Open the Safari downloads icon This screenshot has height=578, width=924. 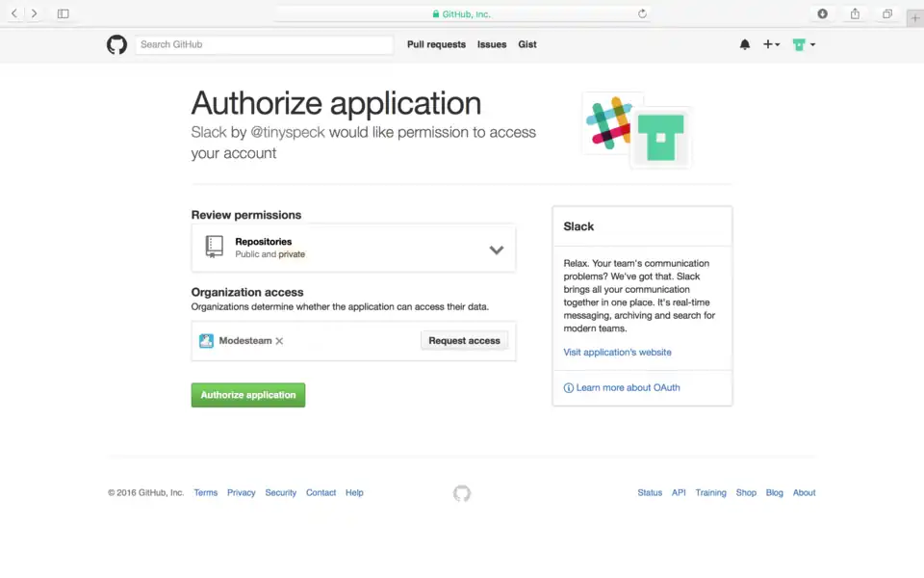pyautogui.click(x=822, y=13)
